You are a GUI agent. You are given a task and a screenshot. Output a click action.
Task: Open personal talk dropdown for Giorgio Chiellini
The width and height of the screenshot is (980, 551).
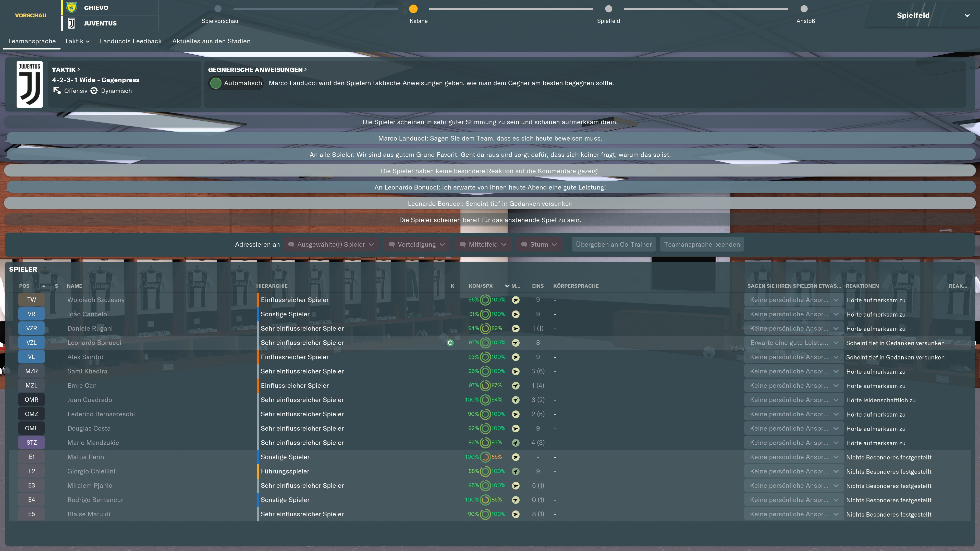click(x=794, y=471)
